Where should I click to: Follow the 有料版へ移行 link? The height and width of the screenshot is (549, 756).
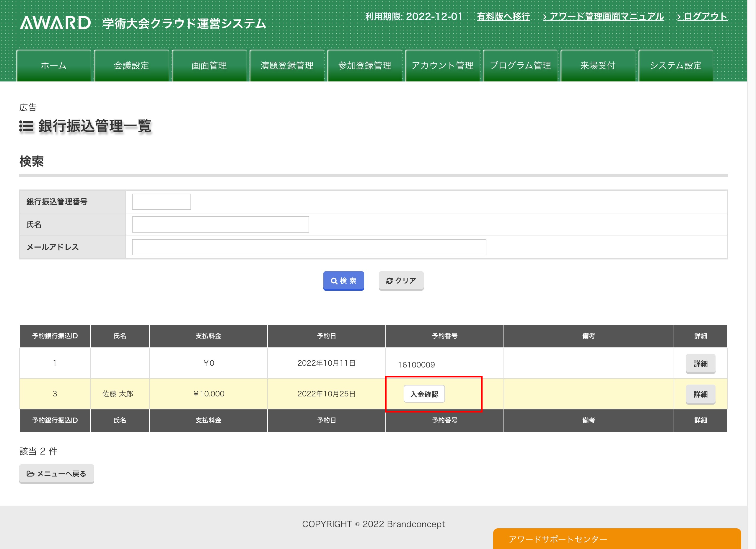click(x=503, y=17)
